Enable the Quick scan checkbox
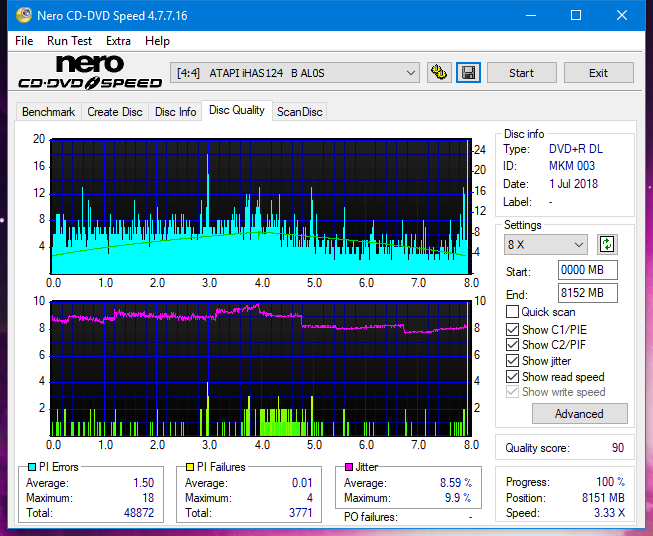Viewport: 653px width, 536px height. coord(512,312)
